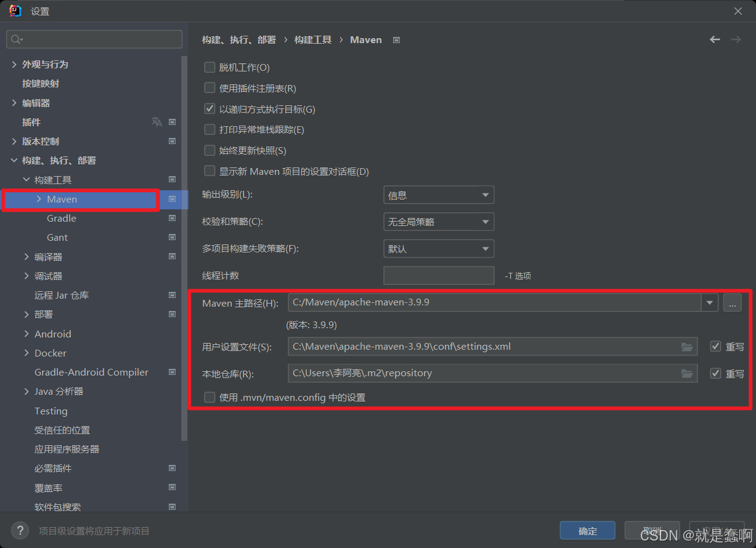Select 应用程序服务器 in settings tree

(x=67, y=449)
